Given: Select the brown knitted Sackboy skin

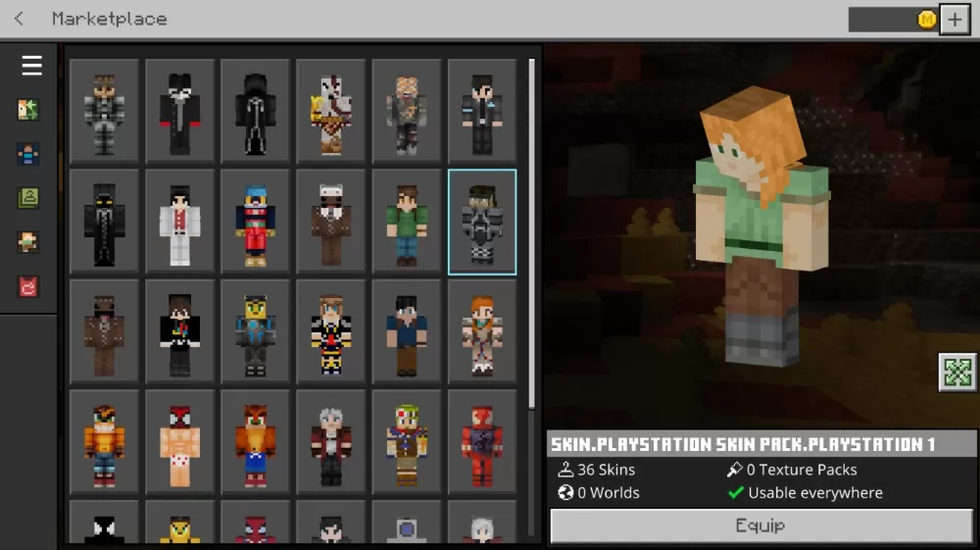Looking at the screenshot, I should (104, 332).
